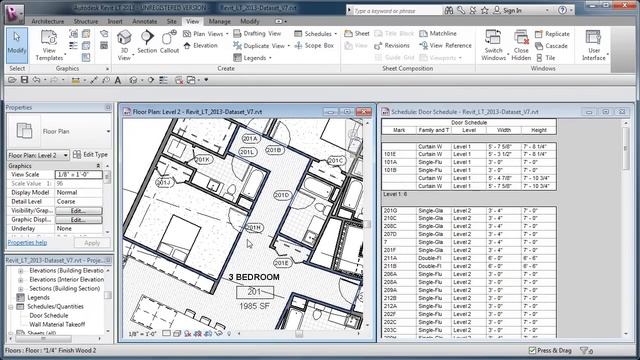Create a Drafting View
Viewport: 640px width, 360px height.
point(257,33)
